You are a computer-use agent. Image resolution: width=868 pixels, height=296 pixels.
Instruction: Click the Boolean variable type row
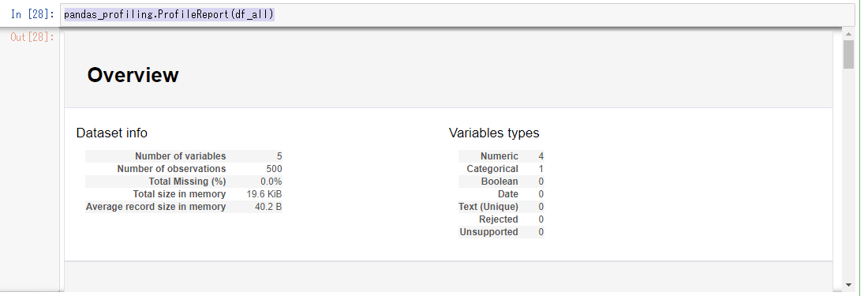coord(502,182)
